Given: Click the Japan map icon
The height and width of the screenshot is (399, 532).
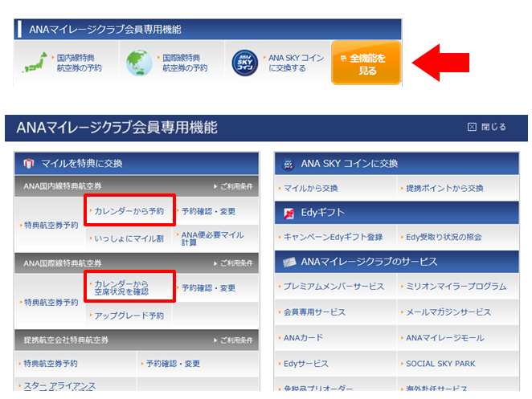Looking at the screenshot, I should coord(35,63).
